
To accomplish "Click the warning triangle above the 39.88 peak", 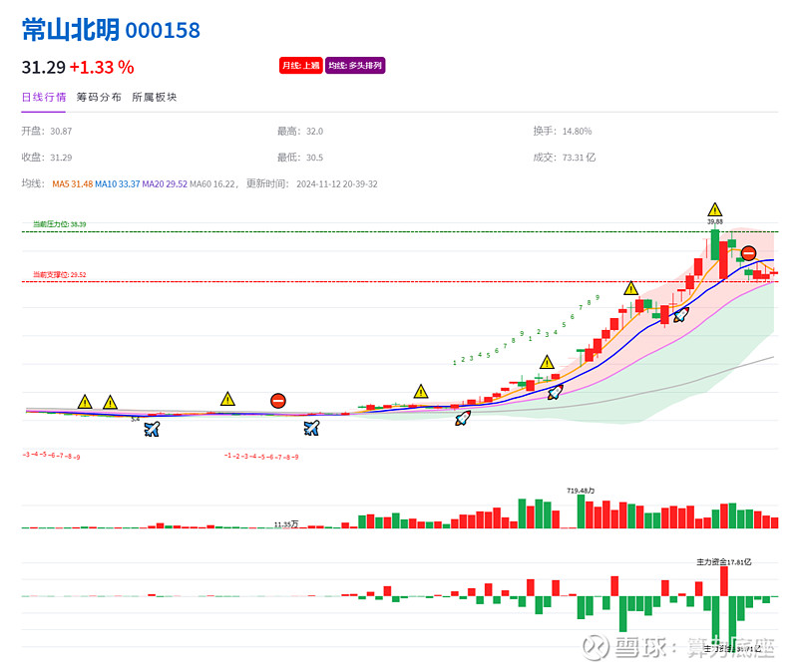I will pyautogui.click(x=714, y=209).
